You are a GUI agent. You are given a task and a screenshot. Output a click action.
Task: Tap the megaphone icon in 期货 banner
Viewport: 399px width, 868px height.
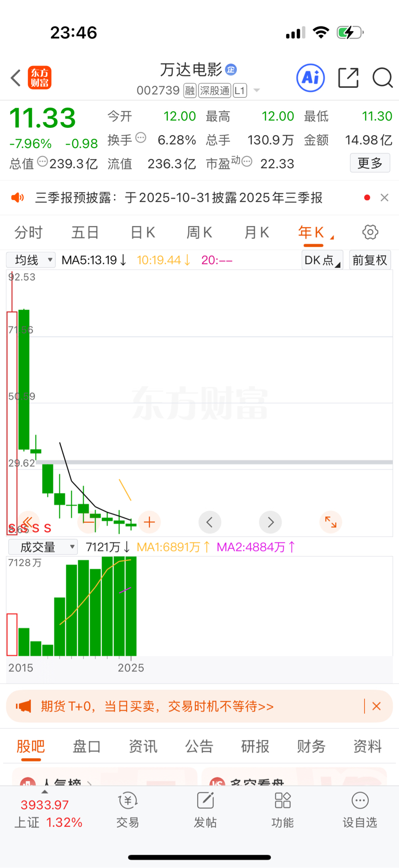pos(23,706)
